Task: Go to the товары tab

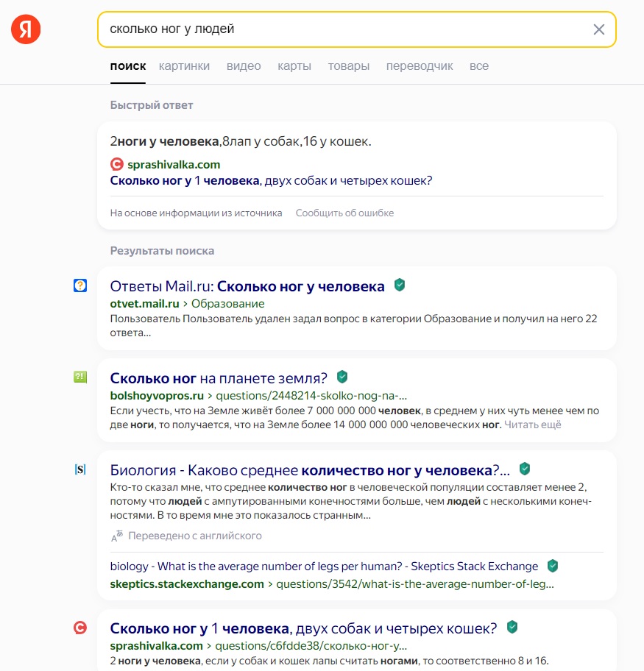Action: pos(349,66)
